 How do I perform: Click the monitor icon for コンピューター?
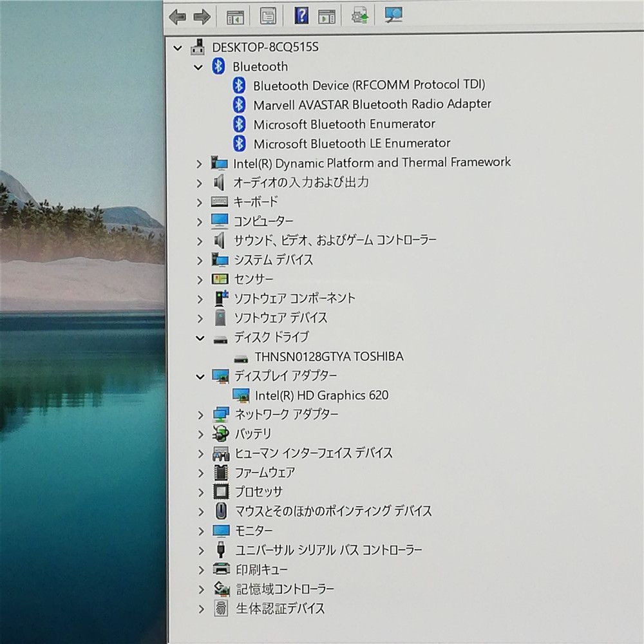click(x=220, y=221)
